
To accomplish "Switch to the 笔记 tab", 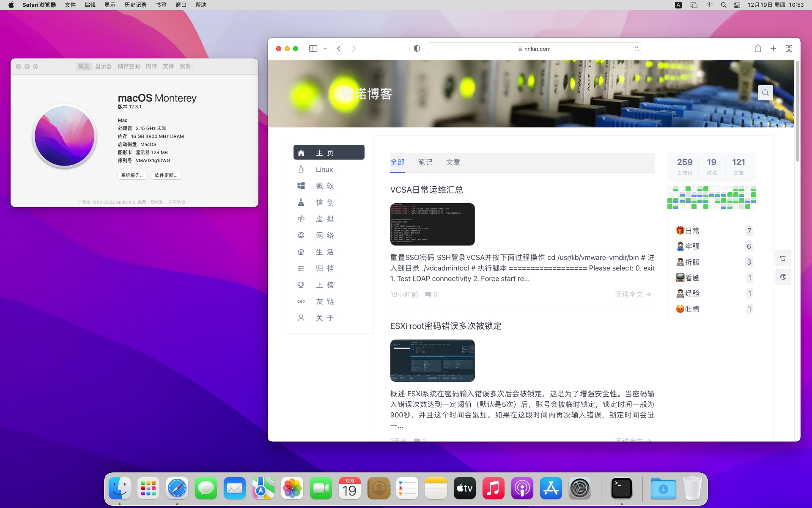I will pyautogui.click(x=425, y=162).
